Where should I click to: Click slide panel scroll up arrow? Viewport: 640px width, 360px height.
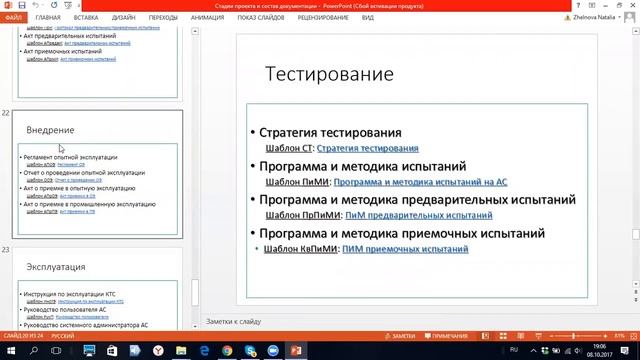(195, 31)
